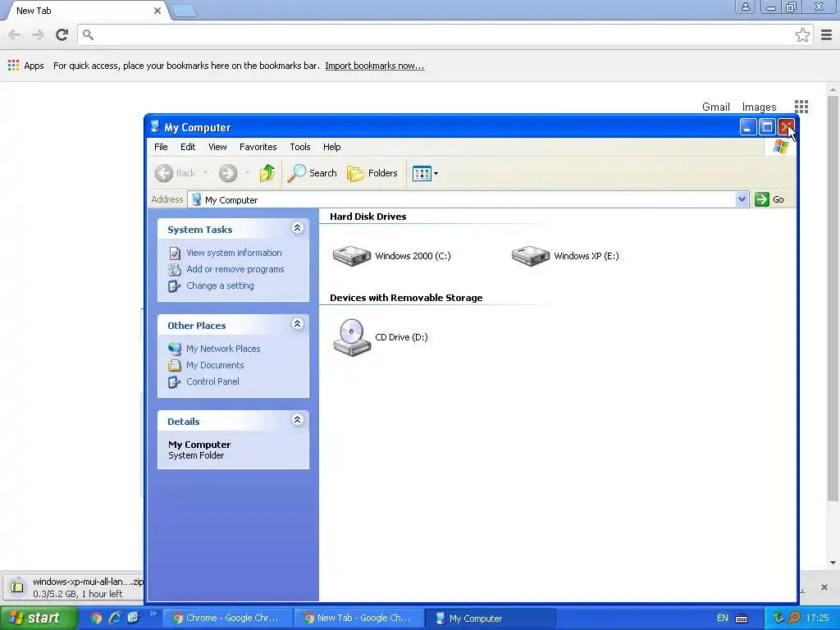This screenshot has width=840, height=630.
Task: Launch Chrome from Quick Launch
Action: (96, 618)
